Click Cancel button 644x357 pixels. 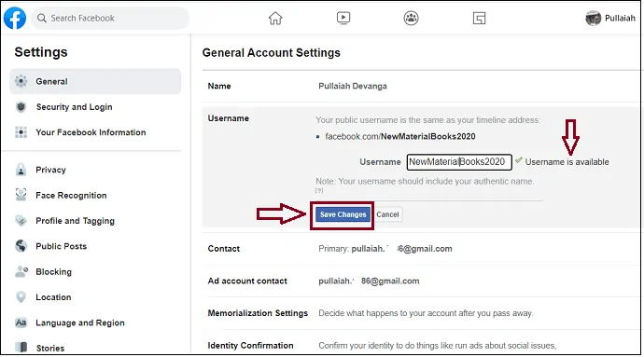click(387, 214)
